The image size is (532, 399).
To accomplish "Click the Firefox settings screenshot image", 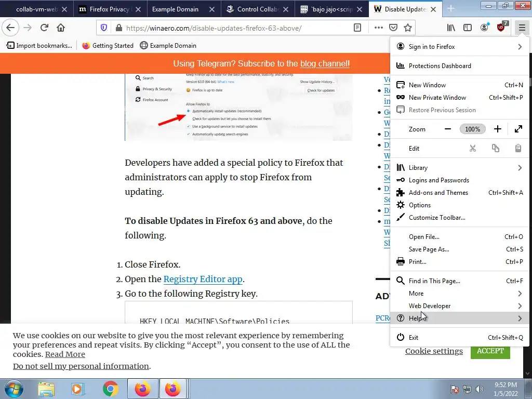I will click(238, 107).
